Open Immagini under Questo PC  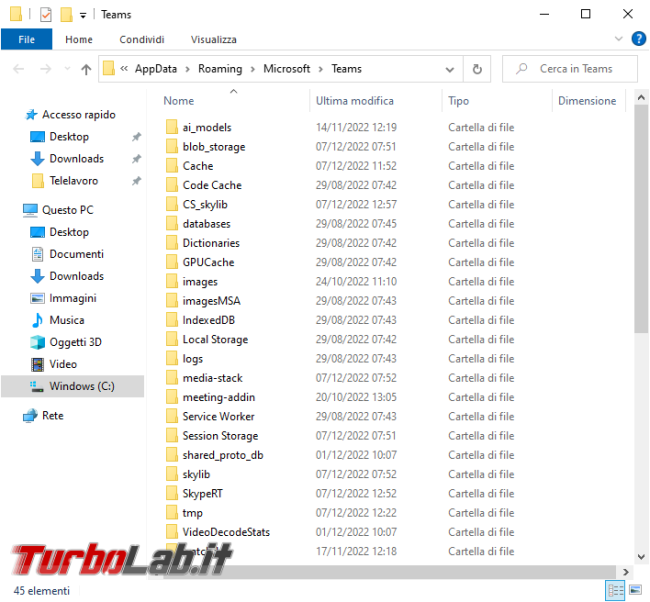tap(73, 298)
